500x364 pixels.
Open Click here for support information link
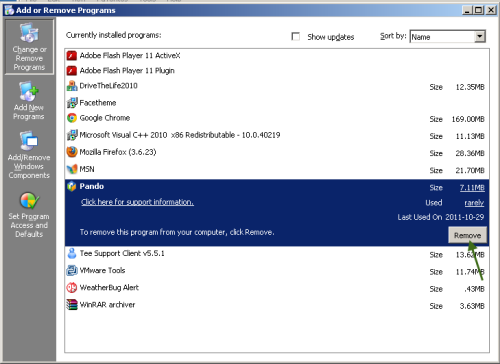click(137, 202)
